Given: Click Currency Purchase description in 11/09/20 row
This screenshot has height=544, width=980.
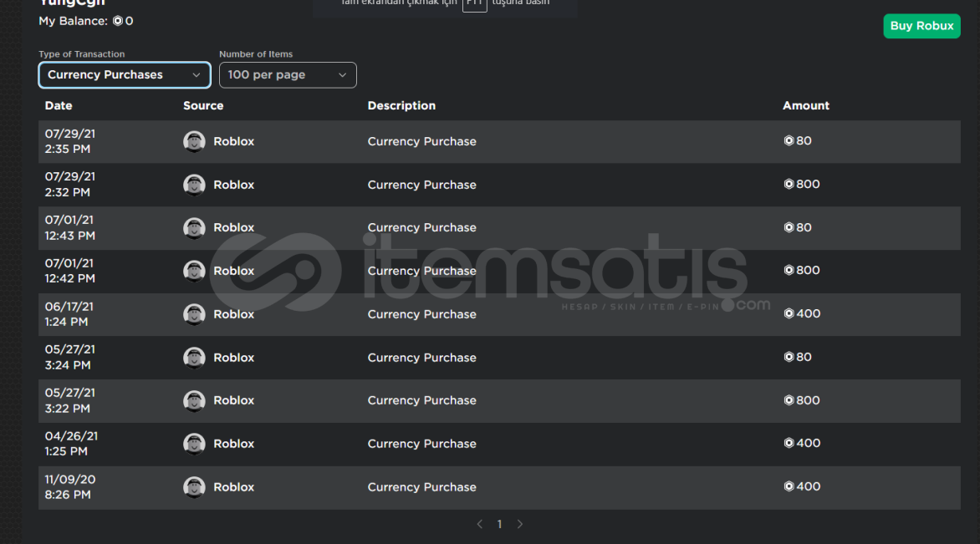Looking at the screenshot, I should tap(422, 487).
